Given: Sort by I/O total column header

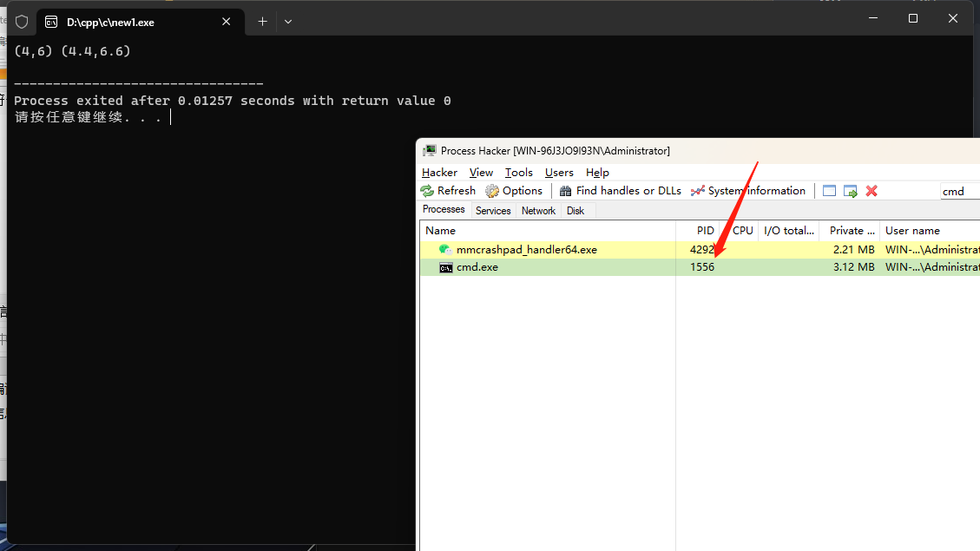Looking at the screenshot, I should pyautogui.click(x=789, y=231).
